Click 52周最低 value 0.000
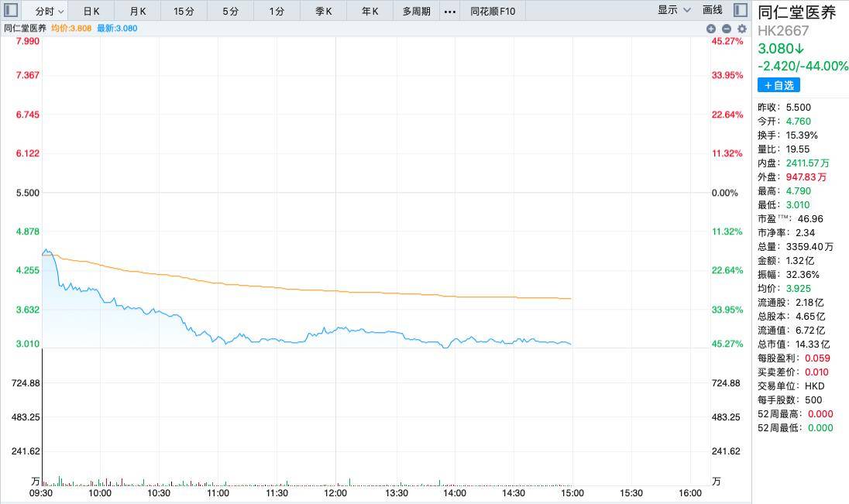849x504 pixels. tap(820, 427)
